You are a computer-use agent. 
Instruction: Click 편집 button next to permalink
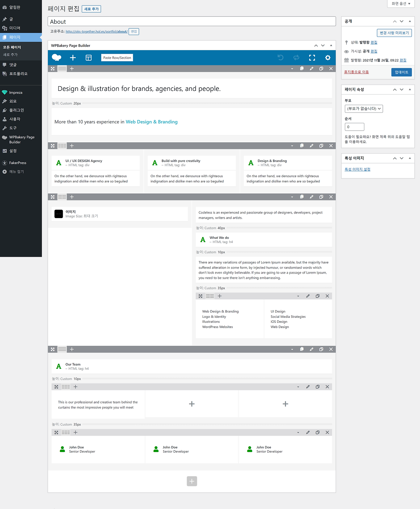point(134,31)
